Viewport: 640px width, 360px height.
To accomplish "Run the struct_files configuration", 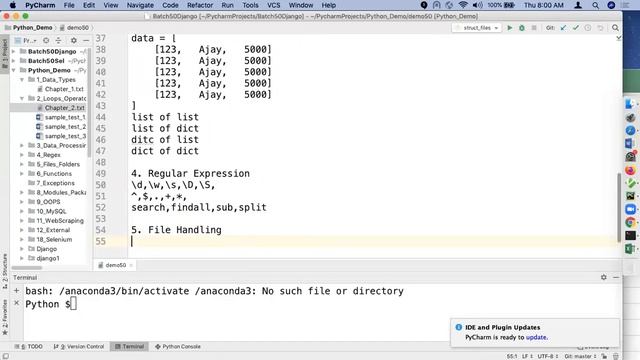I will 509,28.
